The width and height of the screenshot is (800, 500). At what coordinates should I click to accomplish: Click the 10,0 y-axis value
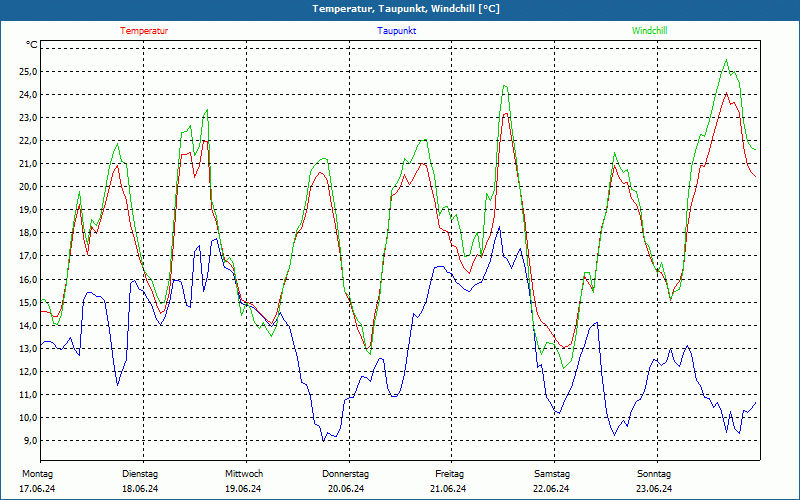[28, 417]
